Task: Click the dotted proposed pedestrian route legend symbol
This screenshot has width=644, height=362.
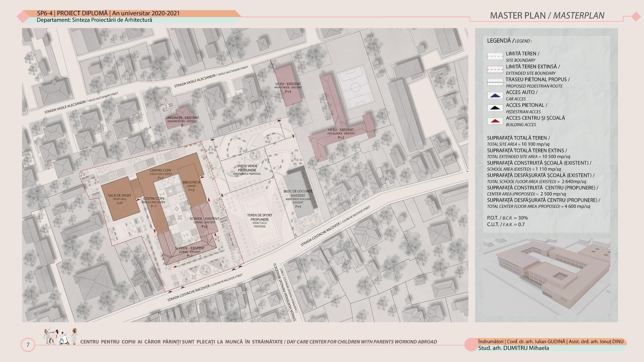Action: (495, 82)
